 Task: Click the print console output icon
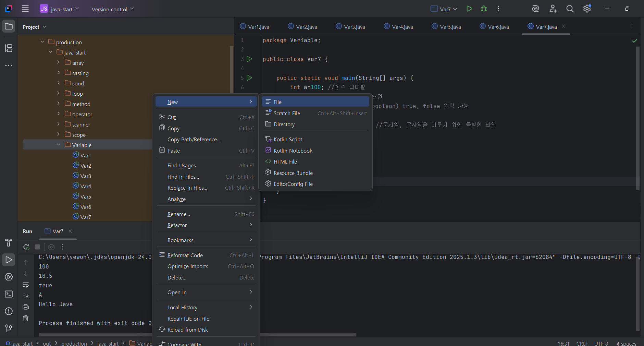26,307
